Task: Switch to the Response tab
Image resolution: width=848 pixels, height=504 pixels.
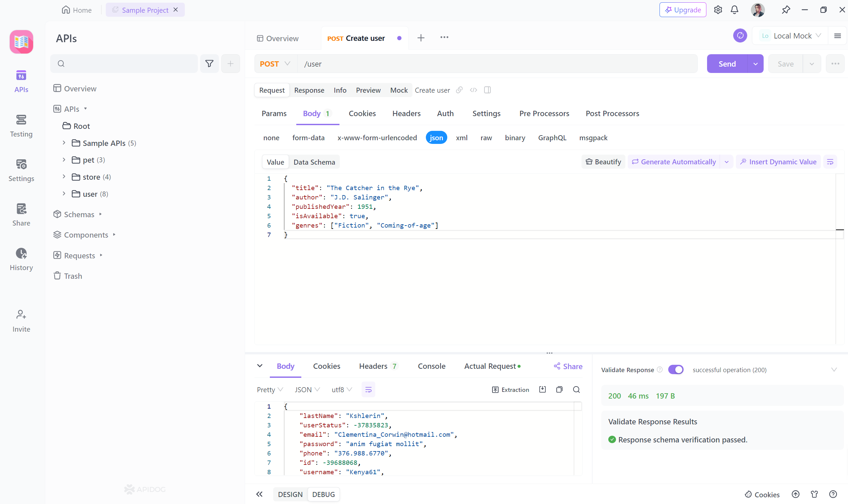Action: click(x=308, y=90)
